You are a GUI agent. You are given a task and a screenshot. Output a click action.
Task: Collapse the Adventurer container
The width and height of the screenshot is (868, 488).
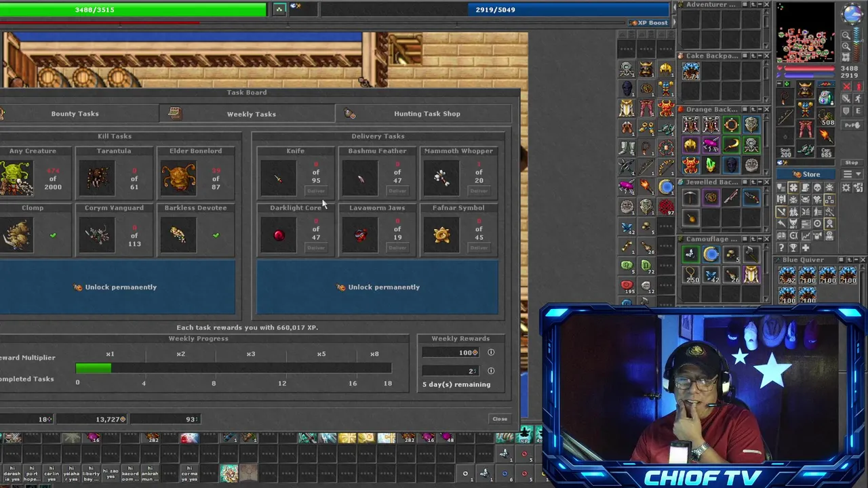pos(760,4)
